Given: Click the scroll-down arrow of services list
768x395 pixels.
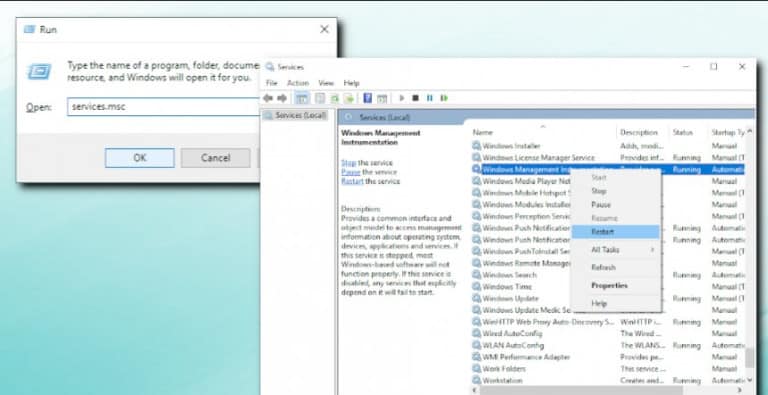Looking at the screenshot, I should pyautogui.click(x=749, y=380).
